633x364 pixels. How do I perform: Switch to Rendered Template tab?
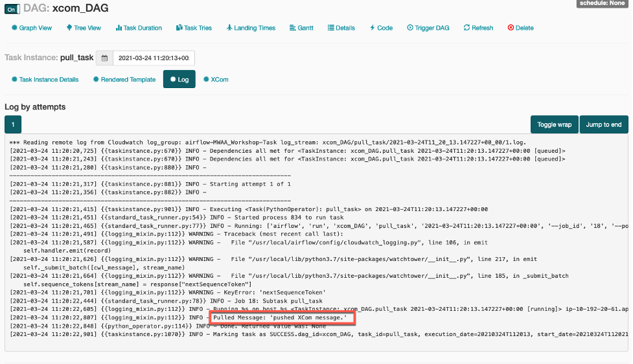[124, 80]
